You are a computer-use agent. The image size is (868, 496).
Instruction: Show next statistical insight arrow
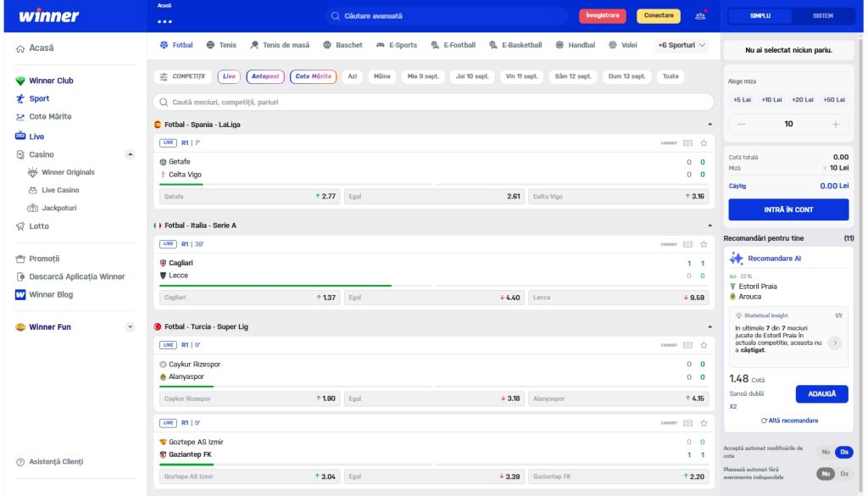835,343
